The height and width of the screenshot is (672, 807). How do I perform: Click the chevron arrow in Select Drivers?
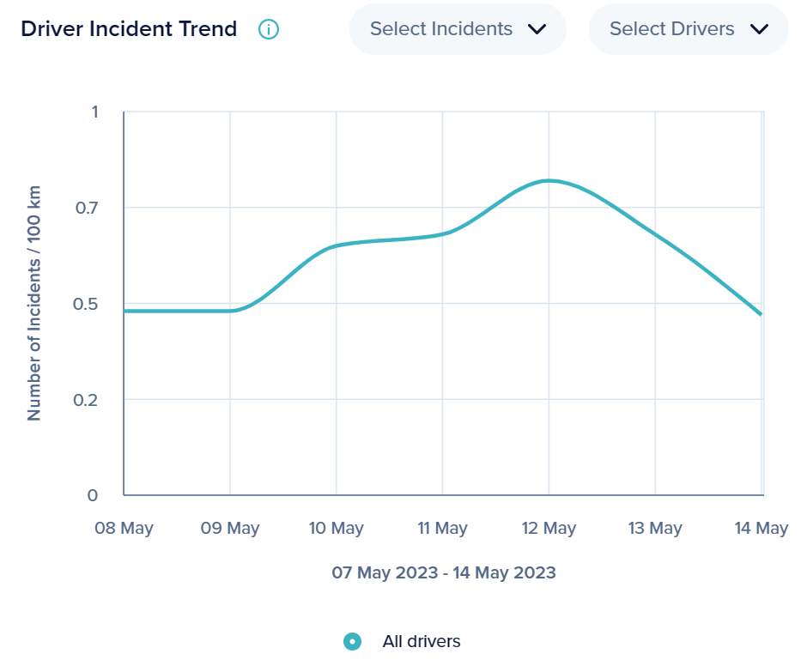click(759, 29)
